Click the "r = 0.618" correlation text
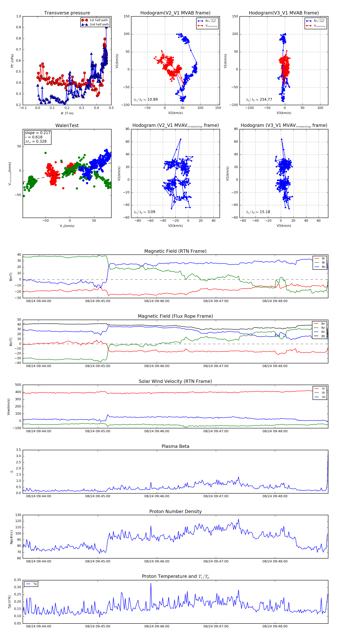The height and width of the screenshot is (644, 351). pyautogui.click(x=34, y=137)
